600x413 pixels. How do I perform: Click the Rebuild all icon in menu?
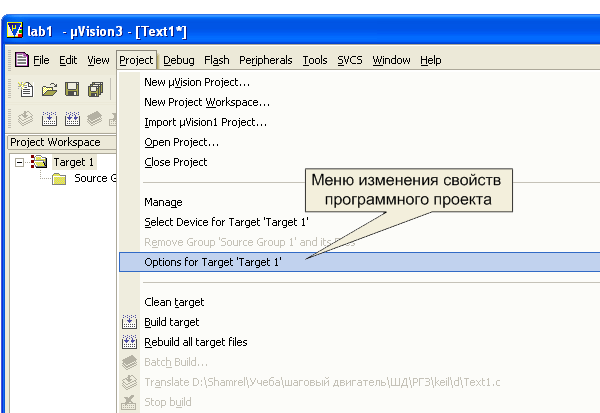pos(129,342)
